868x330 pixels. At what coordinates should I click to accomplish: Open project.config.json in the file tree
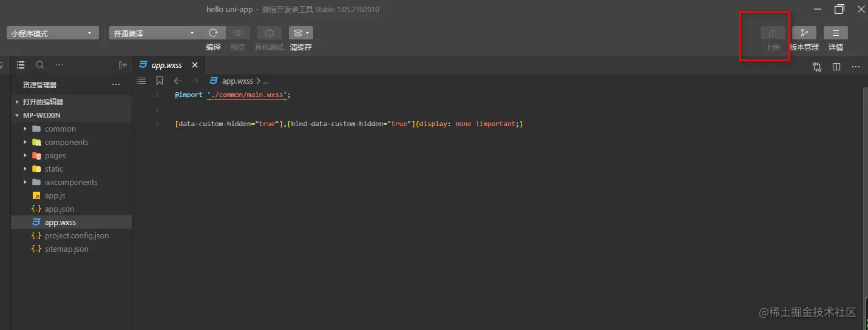(x=71, y=235)
